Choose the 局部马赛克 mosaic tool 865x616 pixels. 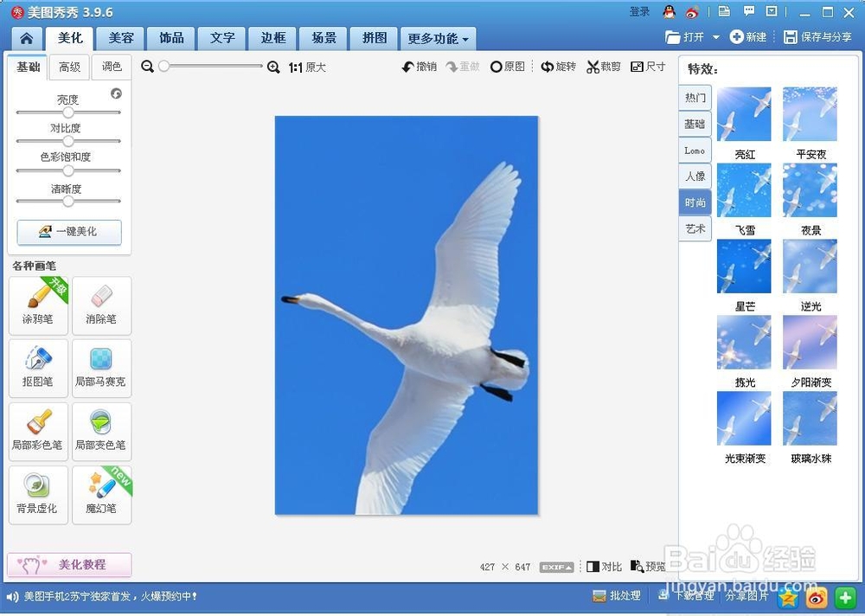pyautogui.click(x=101, y=369)
